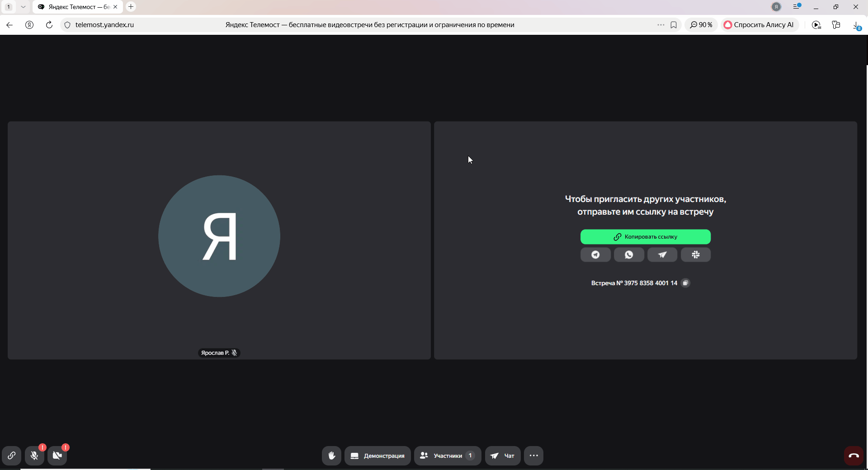This screenshot has height=470, width=868.
Task: End the call with red hang-up button
Action: (854, 456)
